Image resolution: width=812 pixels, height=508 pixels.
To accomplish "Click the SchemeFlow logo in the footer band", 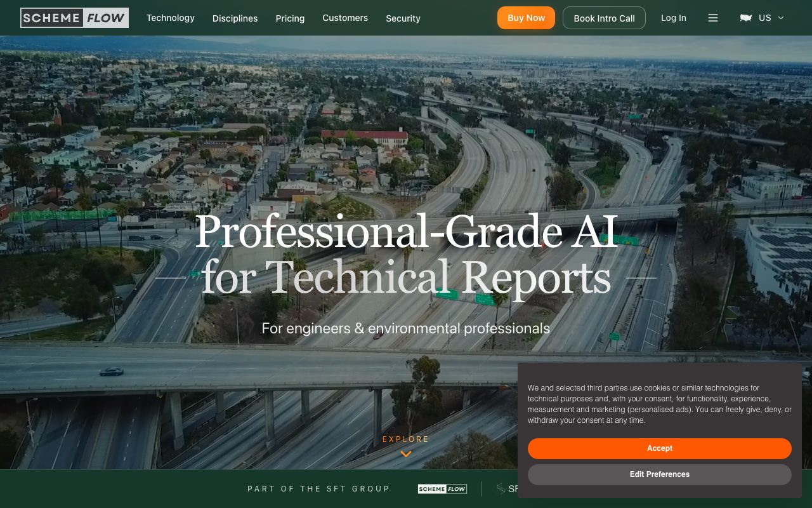I will pos(442,489).
